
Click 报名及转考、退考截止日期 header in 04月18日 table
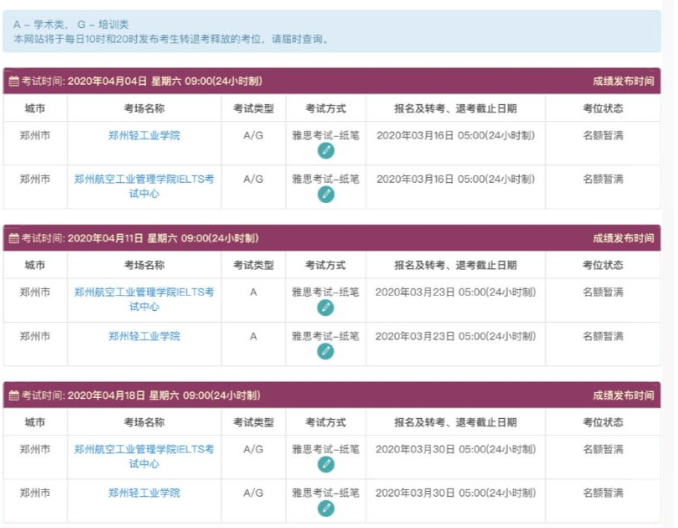[455, 422]
